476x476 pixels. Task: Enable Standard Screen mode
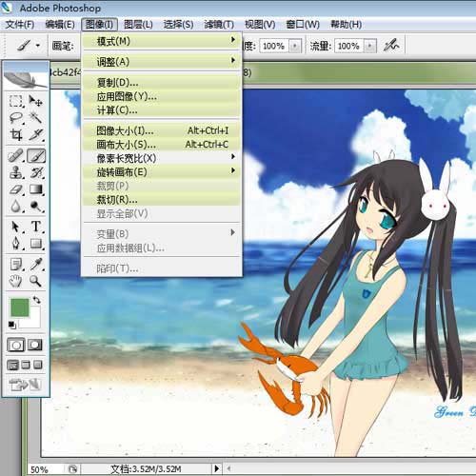pos(12,365)
